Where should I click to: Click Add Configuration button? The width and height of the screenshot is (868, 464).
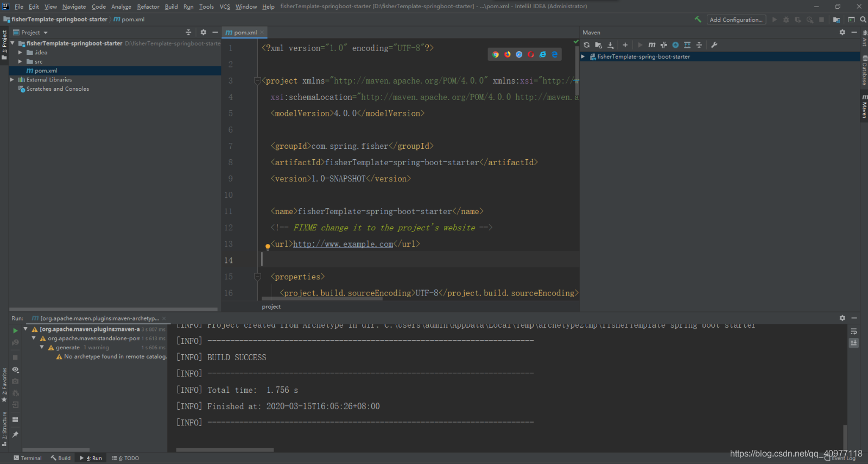pyautogui.click(x=736, y=20)
